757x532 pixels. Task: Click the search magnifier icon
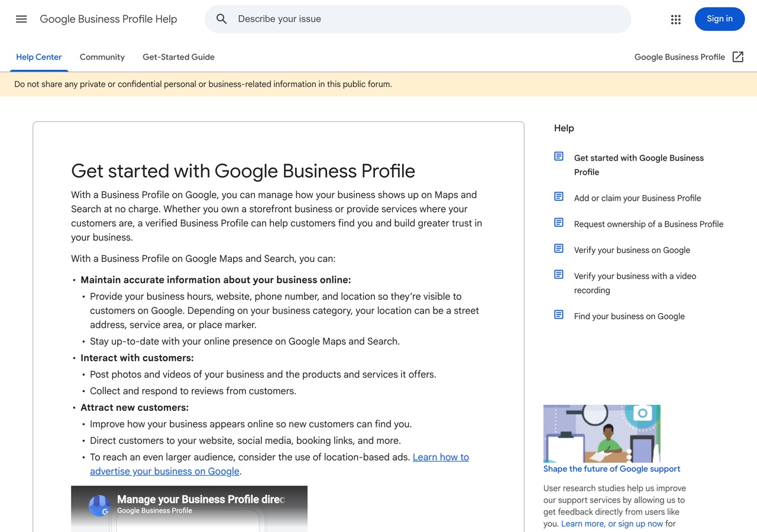(x=222, y=19)
